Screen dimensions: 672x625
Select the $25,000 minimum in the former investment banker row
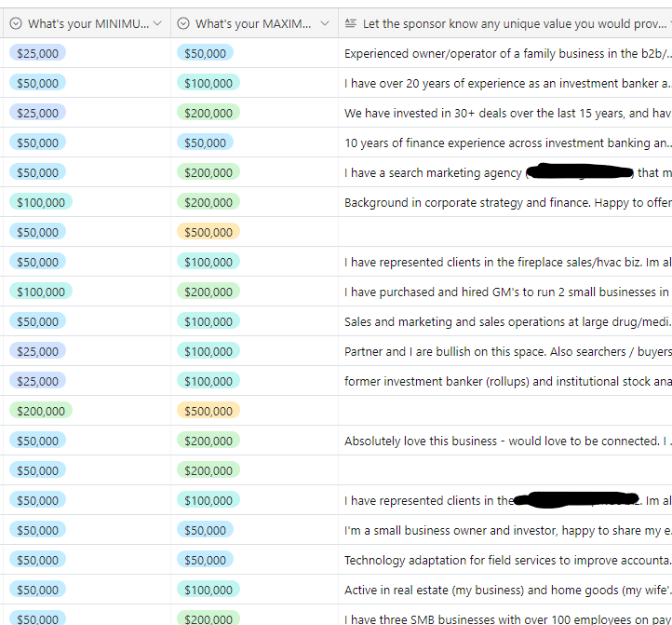(38, 381)
